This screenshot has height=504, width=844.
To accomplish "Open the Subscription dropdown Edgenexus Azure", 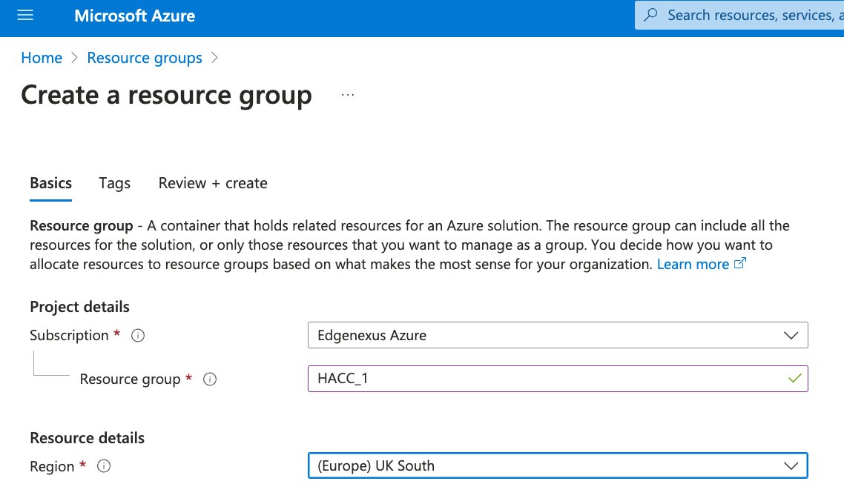I will [x=558, y=335].
